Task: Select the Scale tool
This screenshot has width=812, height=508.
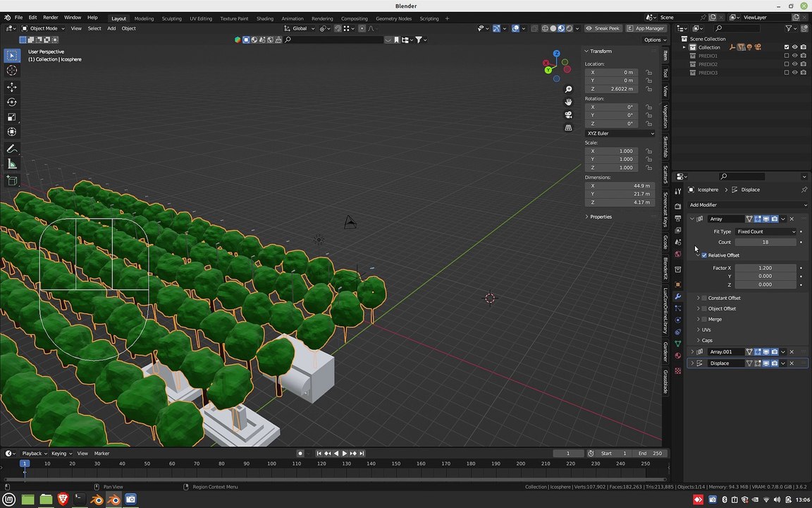Action: pyautogui.click(x=12, y=117)
